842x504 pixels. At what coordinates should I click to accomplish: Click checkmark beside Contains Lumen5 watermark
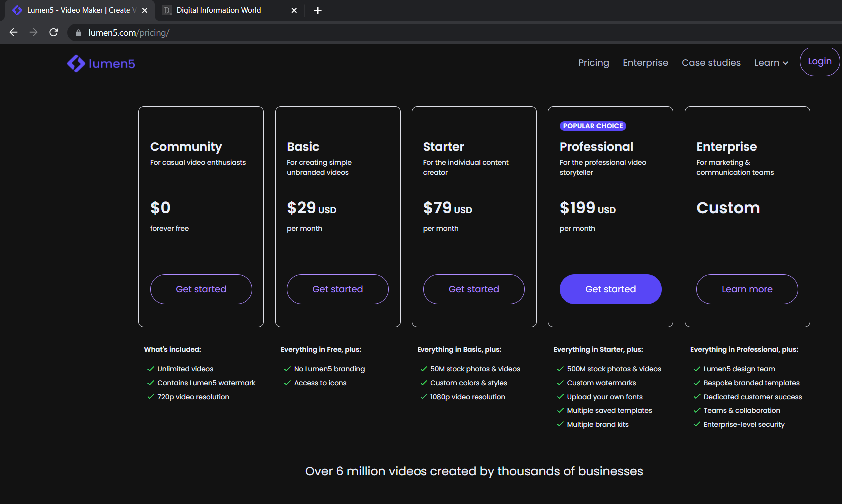pos(151,383)
